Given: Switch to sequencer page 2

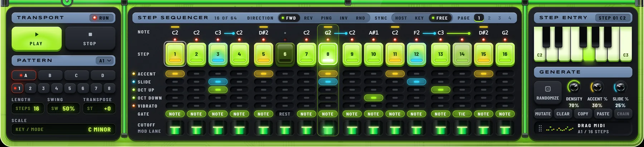Looking at the screenshot, I should 489,18.
